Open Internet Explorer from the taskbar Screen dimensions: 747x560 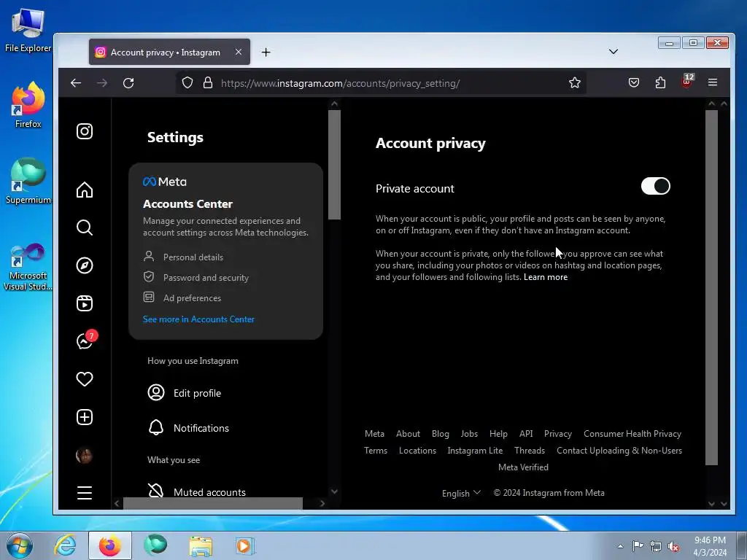(65, 545)
